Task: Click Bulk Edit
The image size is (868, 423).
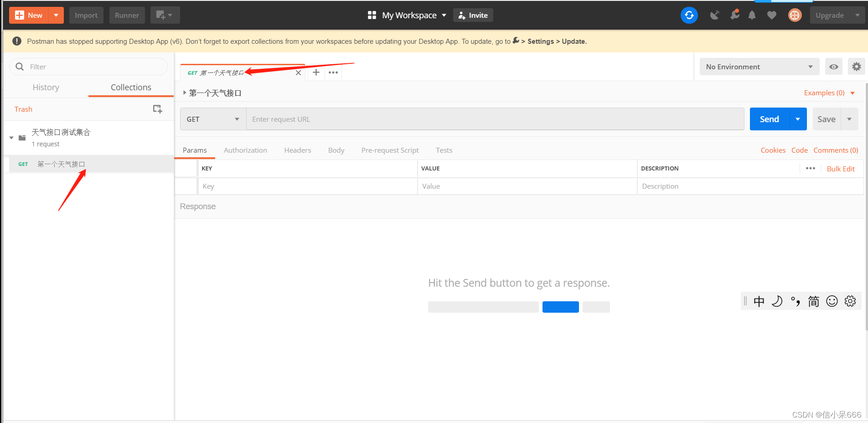Action: tap(841, 169)
